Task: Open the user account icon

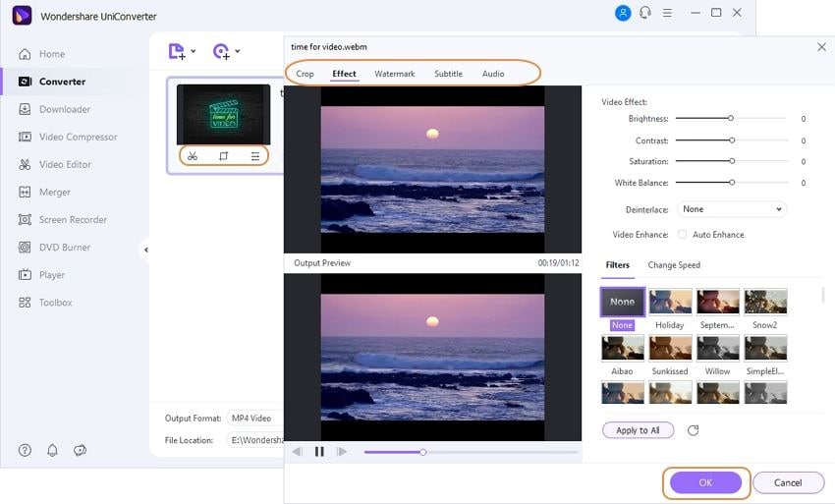Action: [623, 13]
